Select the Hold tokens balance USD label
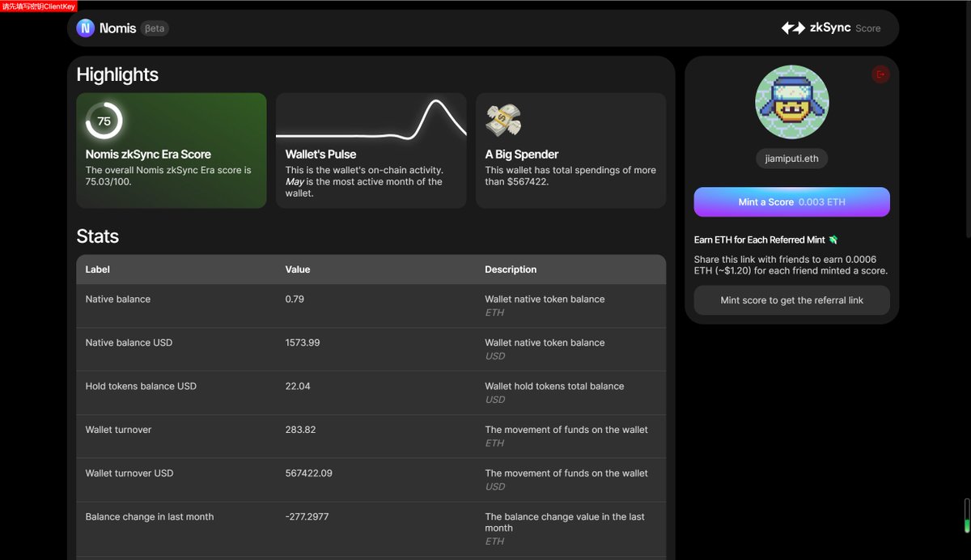The image size is (971, 560). tap(141, 387)
